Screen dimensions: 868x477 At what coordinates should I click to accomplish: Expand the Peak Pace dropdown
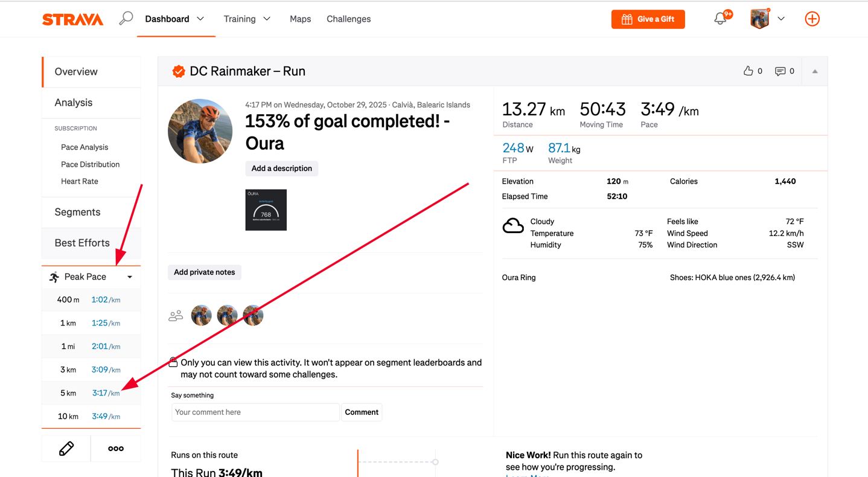coord(129,277)
